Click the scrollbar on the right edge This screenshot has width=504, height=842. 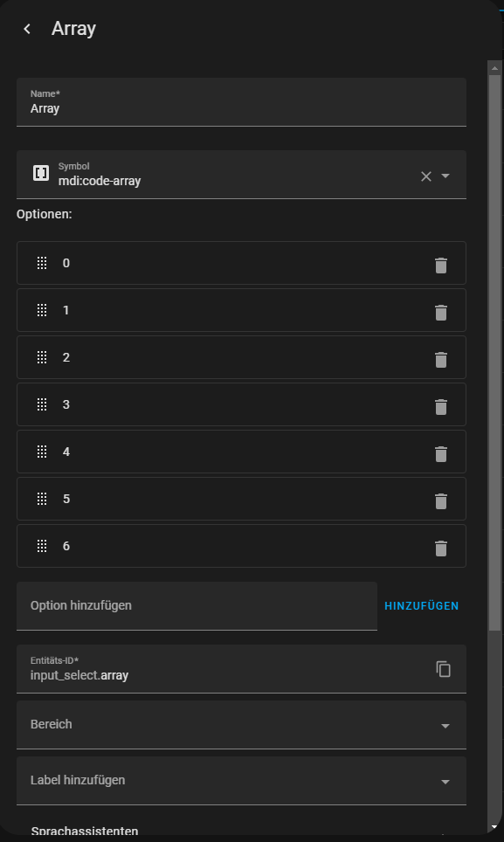[x=494, y=349]
